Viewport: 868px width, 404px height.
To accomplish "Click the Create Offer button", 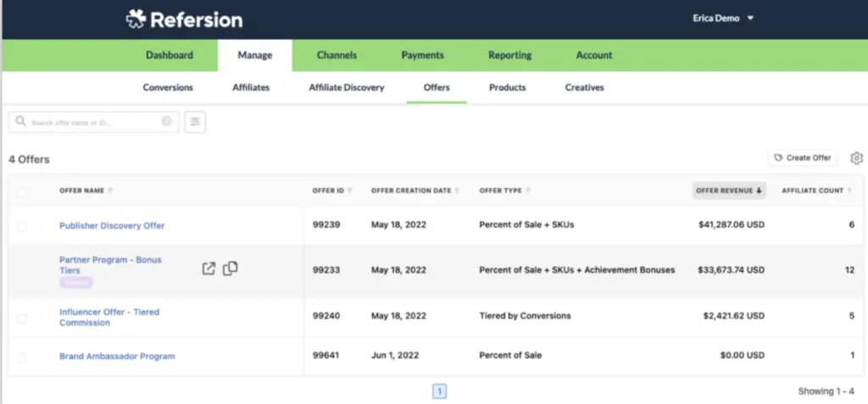I will [802, 158].
